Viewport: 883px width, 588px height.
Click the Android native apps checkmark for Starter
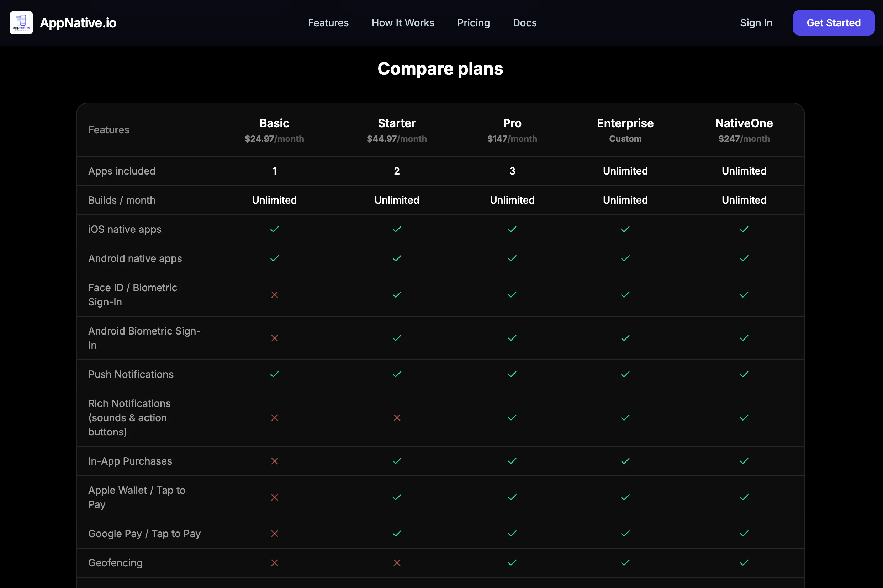[397, 259]
